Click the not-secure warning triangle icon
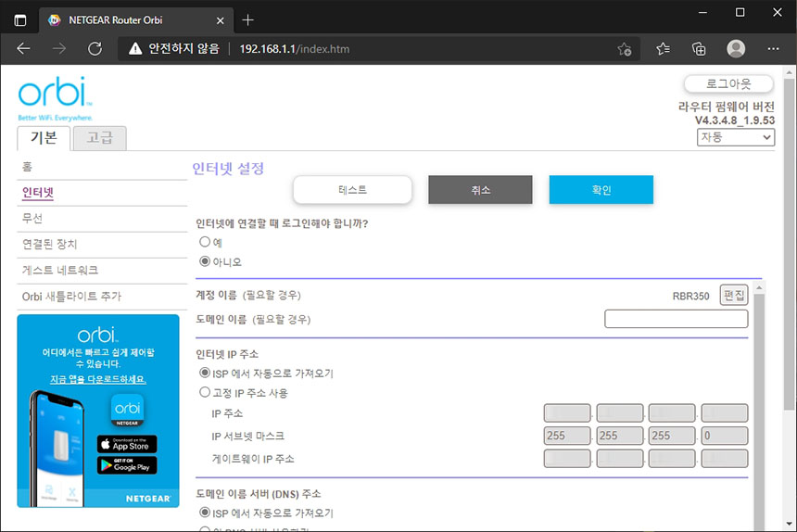This screenshot has height=532, width=797. (135, 49)
